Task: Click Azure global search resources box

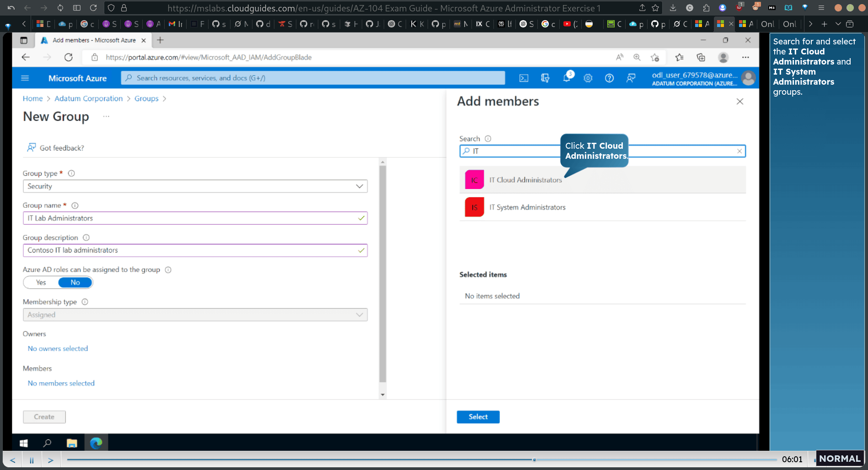Action: (313, 78)
